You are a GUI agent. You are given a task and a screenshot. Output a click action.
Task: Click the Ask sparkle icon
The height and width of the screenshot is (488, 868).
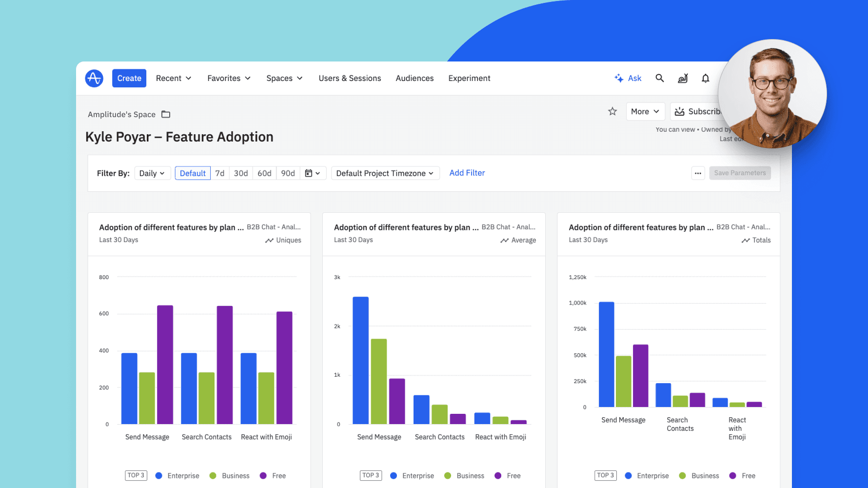(618, 78)
